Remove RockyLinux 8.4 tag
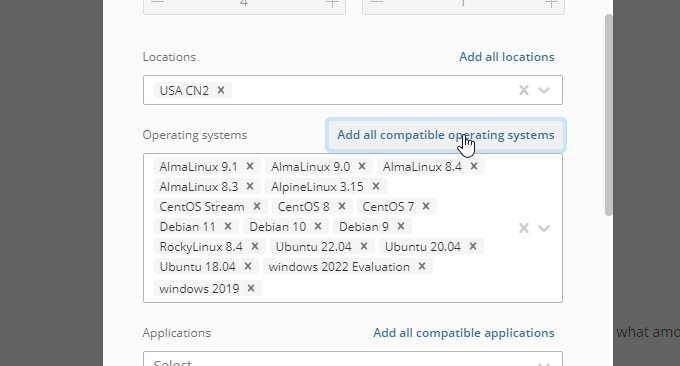Viewport: 680px width, 366px height. [255, 246]
